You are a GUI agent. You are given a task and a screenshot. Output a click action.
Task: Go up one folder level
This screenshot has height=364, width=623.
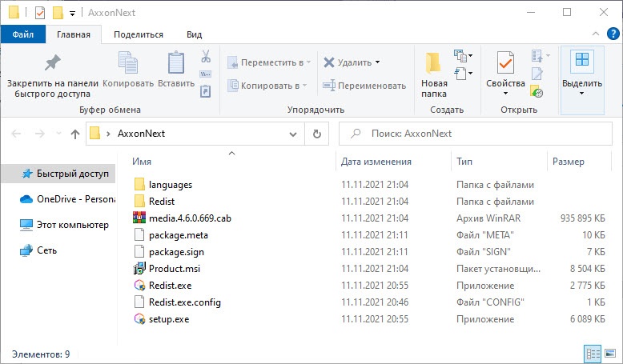pyautogui.click(x=75, y=134)
